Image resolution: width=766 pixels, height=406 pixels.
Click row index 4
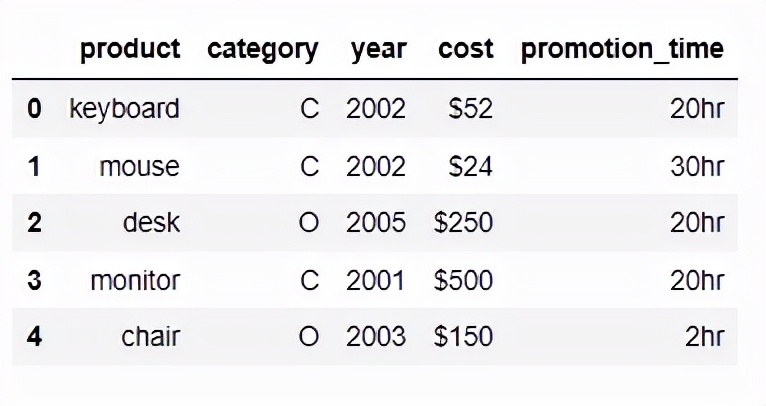(x=34, y=337)
